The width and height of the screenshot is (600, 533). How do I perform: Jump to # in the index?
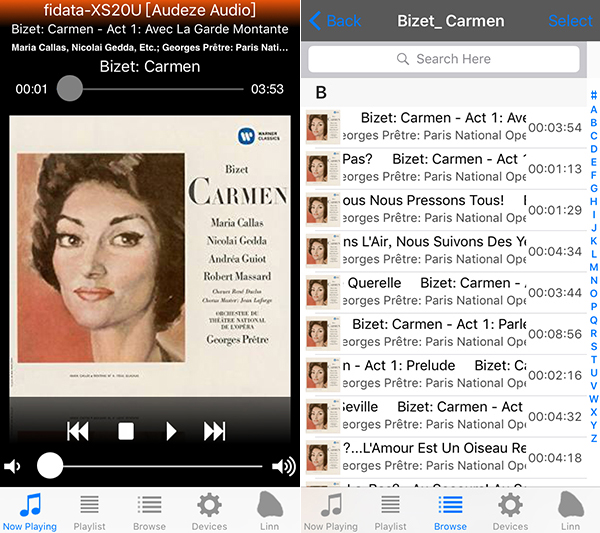(x=593, y=95)
